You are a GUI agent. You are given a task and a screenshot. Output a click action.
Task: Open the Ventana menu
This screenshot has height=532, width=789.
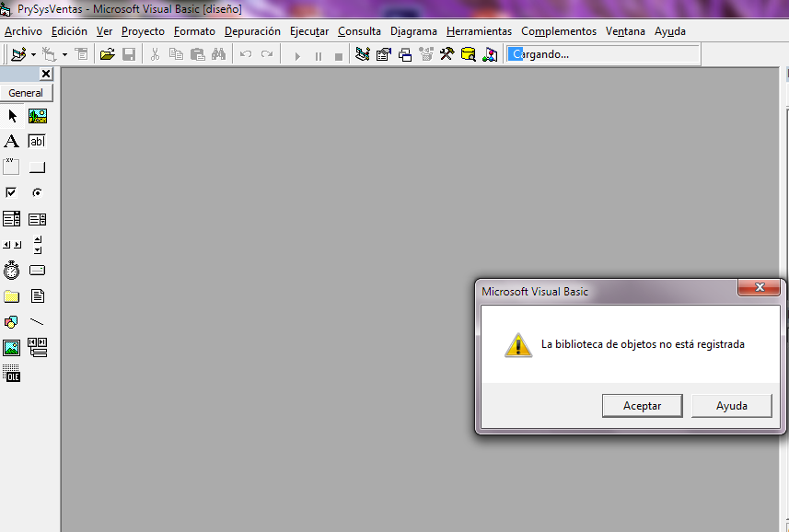click(x=625, y=31)
